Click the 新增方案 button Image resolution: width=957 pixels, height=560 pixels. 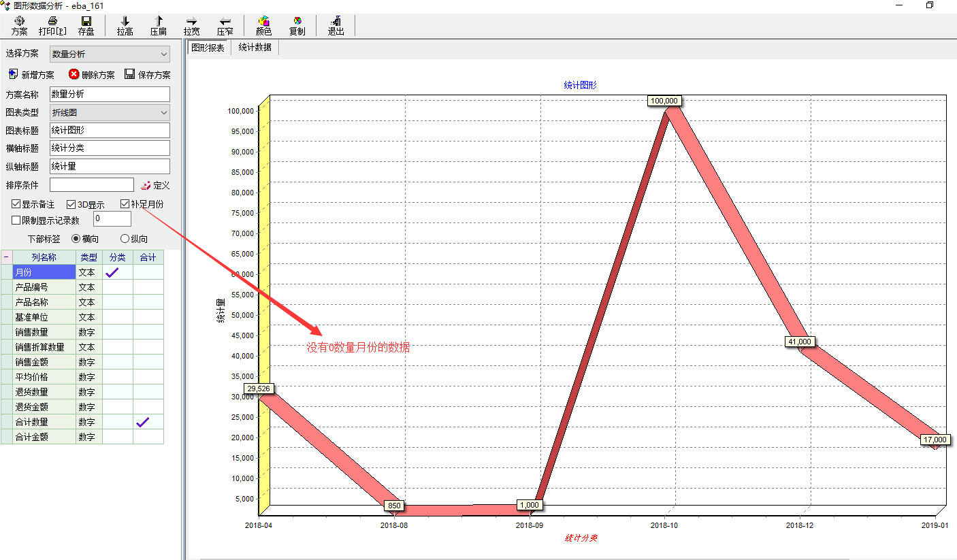31,75
